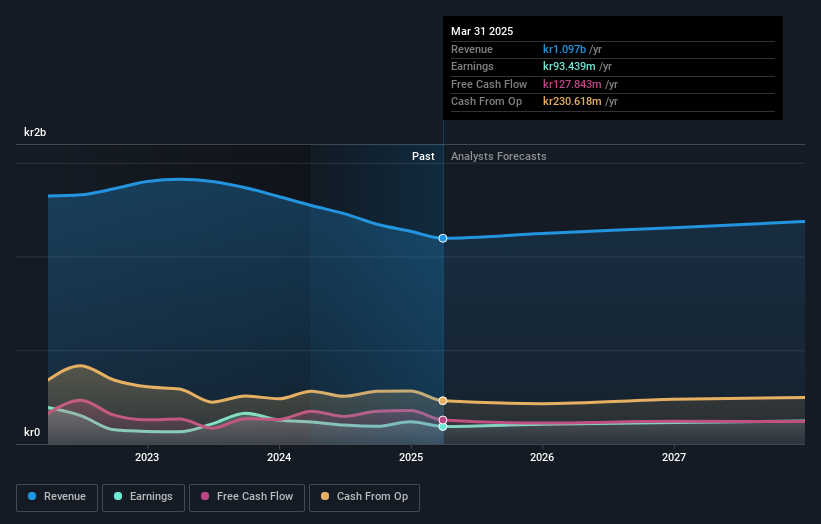Click the Past label
Viewport: 821px width, 524px height.
423,156
